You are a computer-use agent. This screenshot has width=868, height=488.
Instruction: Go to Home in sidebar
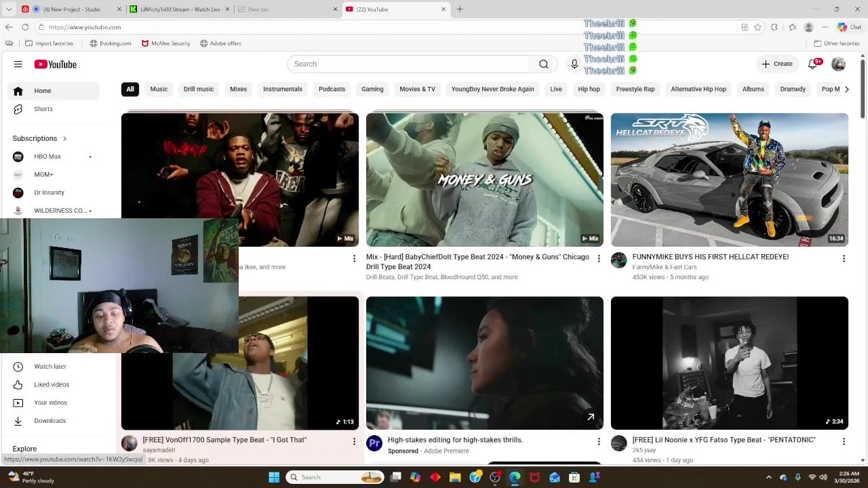point(54,91)
